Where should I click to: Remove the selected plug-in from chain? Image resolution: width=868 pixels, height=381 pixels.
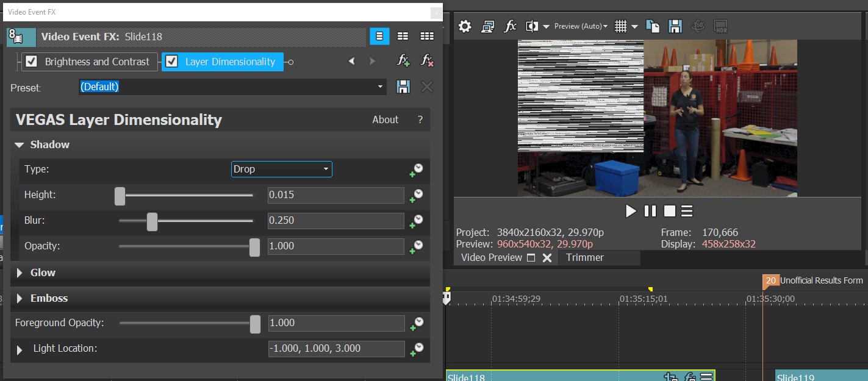(427, 61)
